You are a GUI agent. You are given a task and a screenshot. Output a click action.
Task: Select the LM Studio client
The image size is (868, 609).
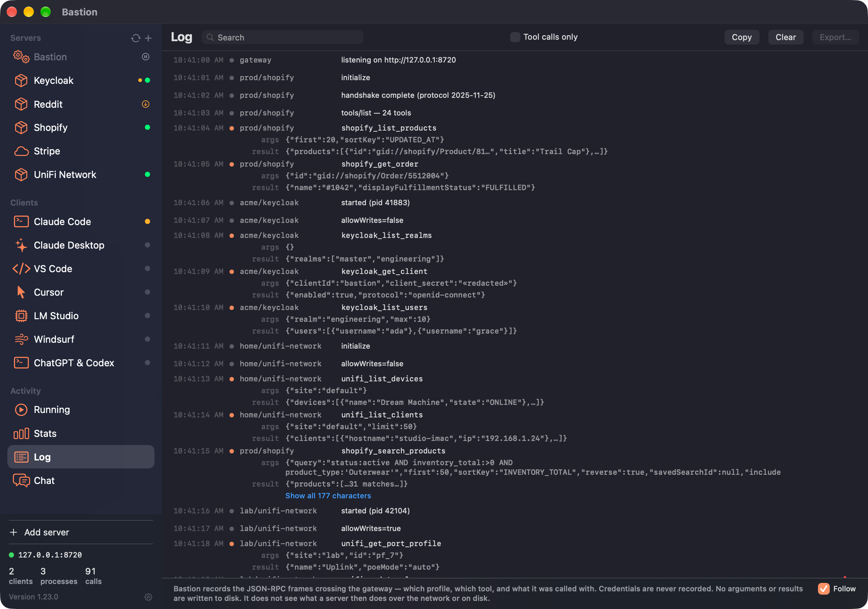81,316
